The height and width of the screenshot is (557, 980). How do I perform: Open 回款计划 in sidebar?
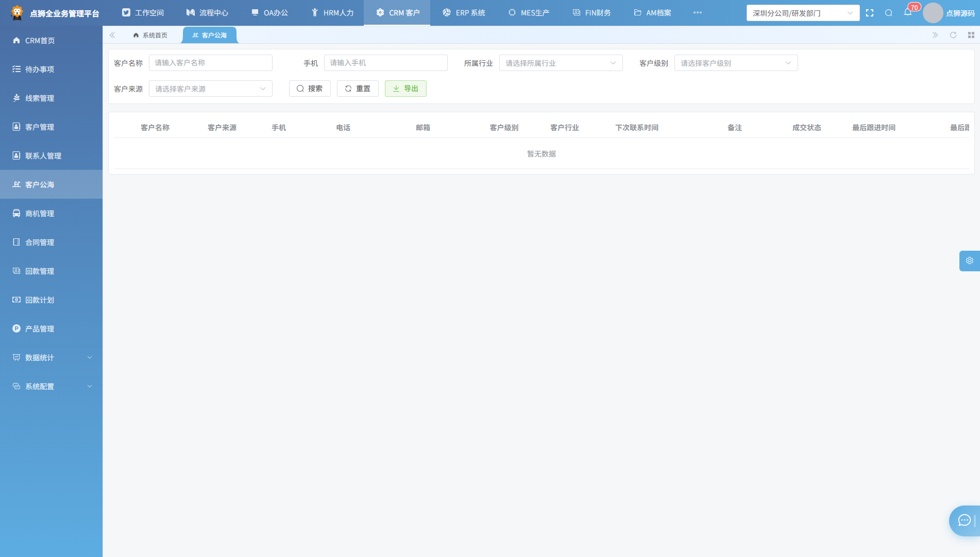pos(51,300)
